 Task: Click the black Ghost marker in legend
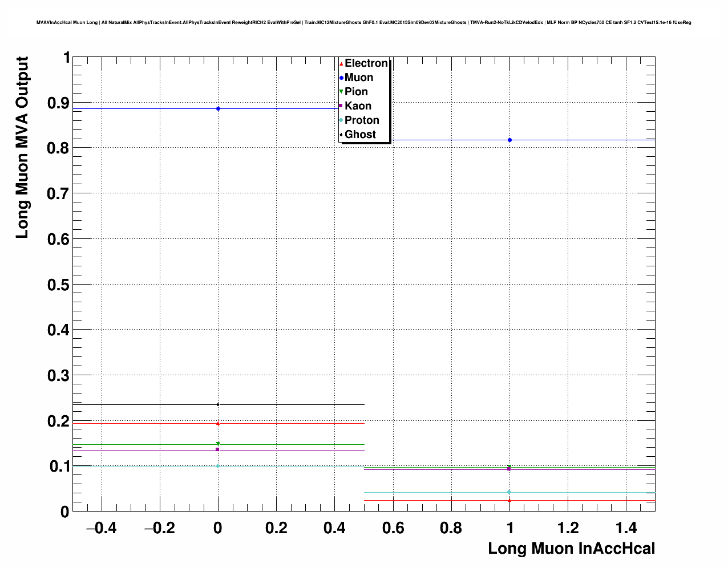(341, 135)
